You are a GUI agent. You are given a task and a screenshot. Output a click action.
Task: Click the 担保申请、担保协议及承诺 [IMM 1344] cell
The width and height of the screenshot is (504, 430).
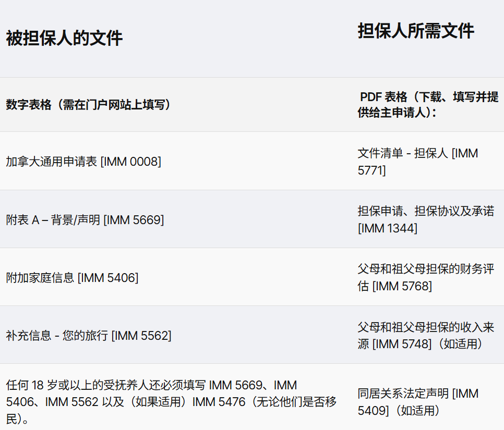(x=426, y=219)
